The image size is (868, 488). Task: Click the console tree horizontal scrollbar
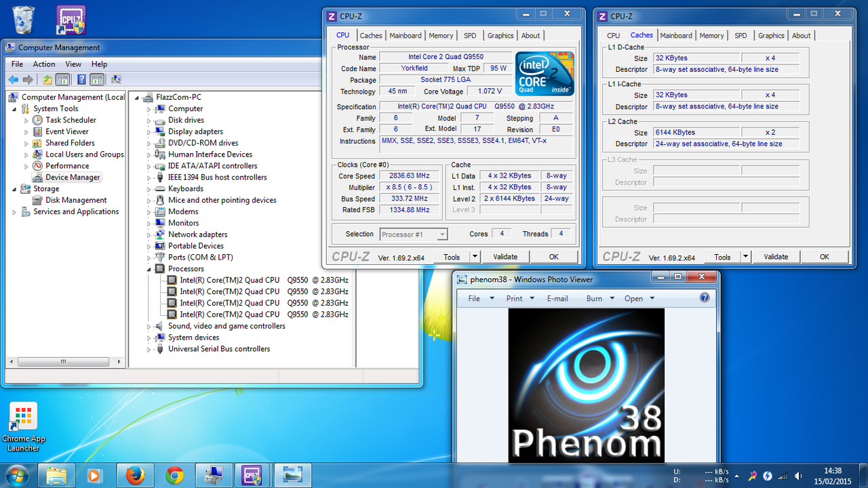pyautogui.click(x=64, y=363)
